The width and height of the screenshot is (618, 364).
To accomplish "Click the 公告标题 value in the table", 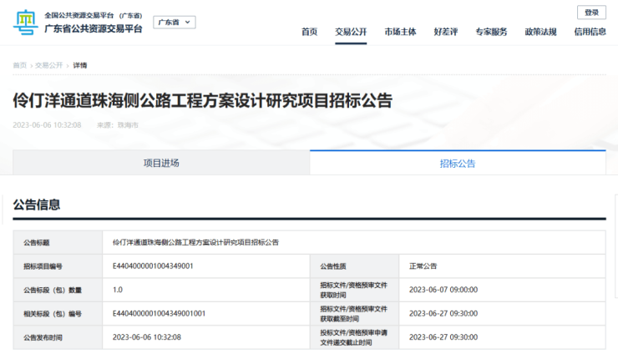I will coord(195,242).
